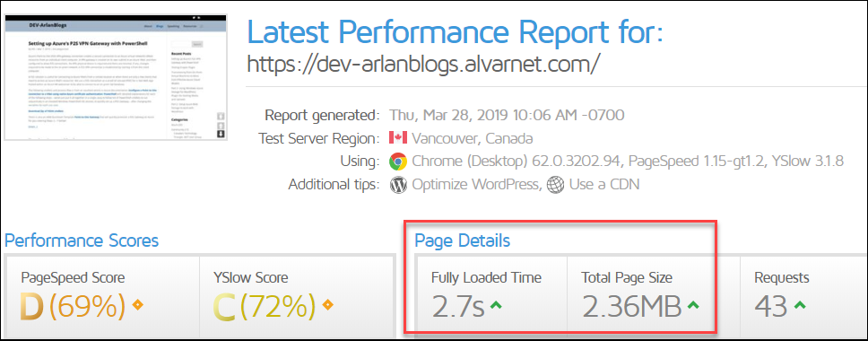
Task: Click the CDN globe icon
Action: click(555, 184)
